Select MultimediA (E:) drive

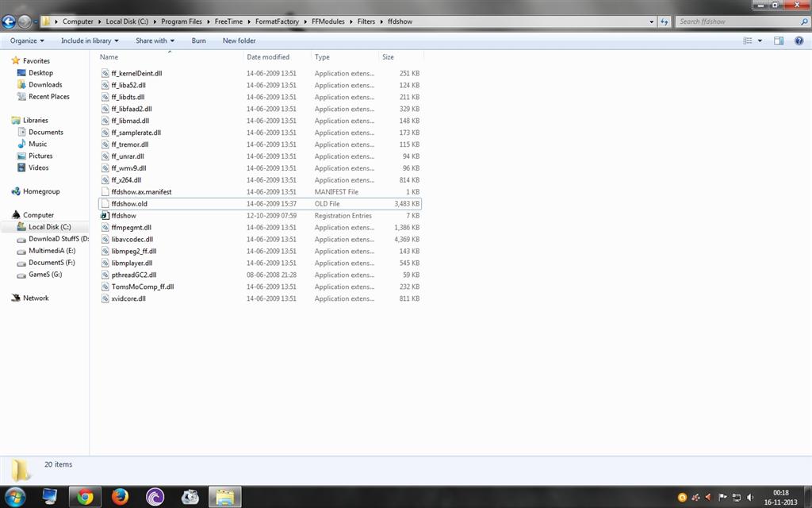(52, 251)
